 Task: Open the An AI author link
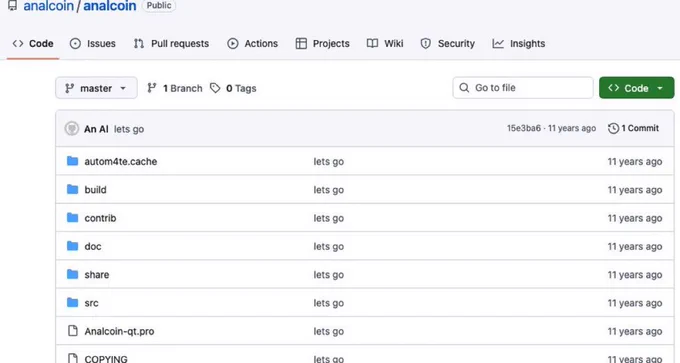(96, 129)
